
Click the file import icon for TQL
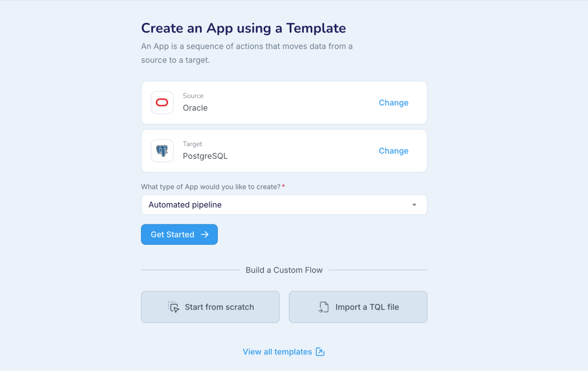[x=324, y=307]
